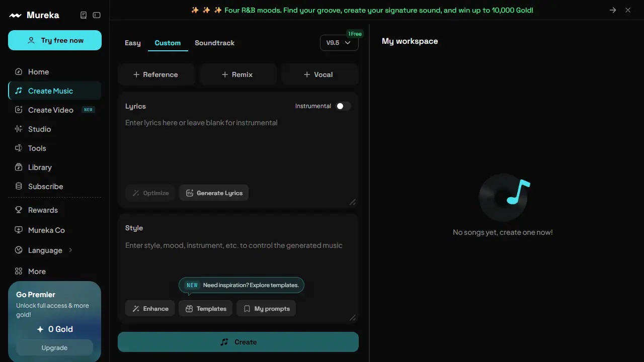Click the Generate Lyrics button
The image size is (644, 362).
point(214,193)
